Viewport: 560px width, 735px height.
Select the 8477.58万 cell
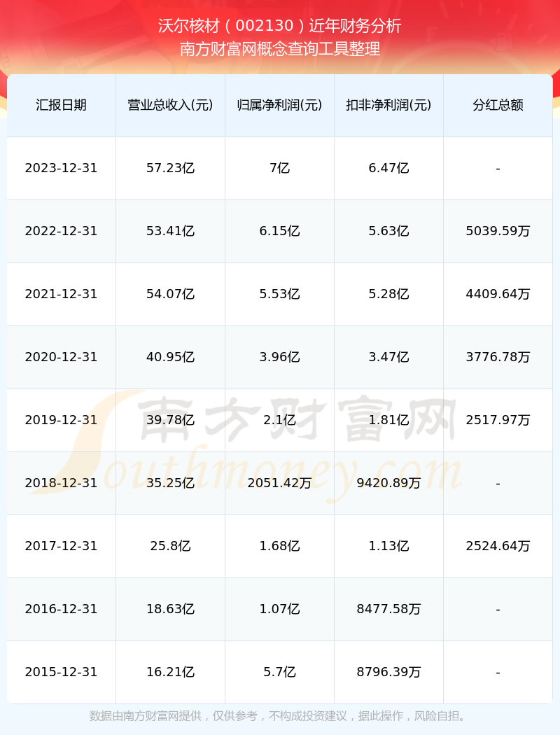point(389,610)
